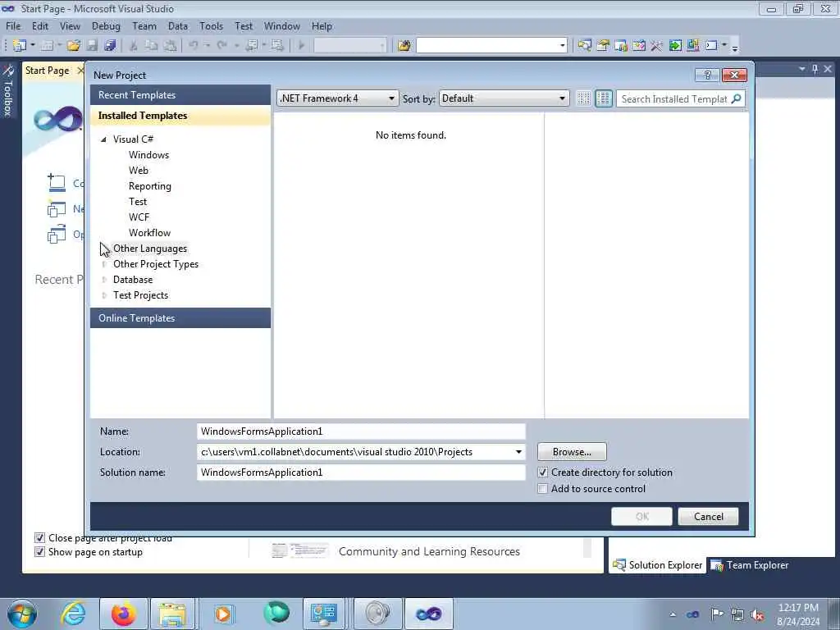Screen dimensions: 840x630
Task: Click the Start Debugging play icon
Action: 301,46
